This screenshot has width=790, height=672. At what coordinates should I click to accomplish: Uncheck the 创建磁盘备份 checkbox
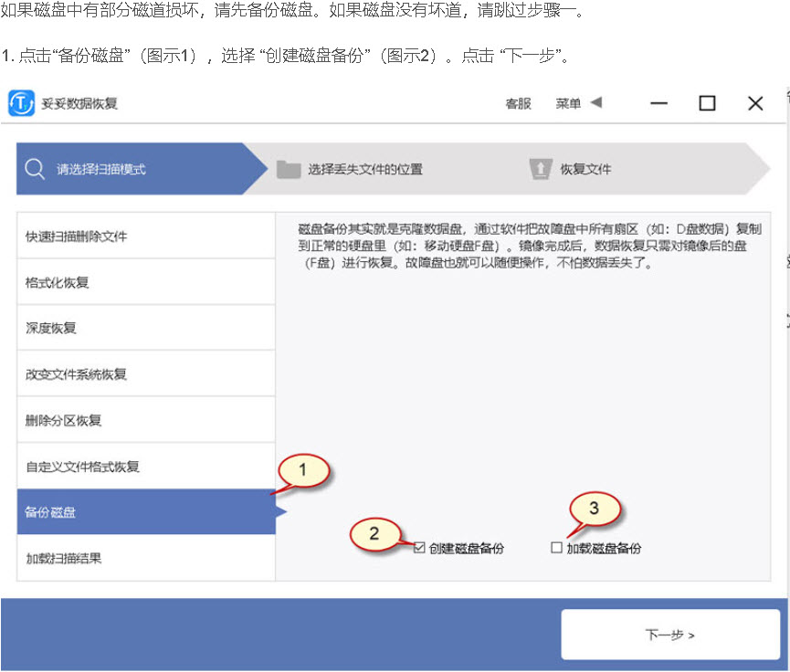click(419, 548)
